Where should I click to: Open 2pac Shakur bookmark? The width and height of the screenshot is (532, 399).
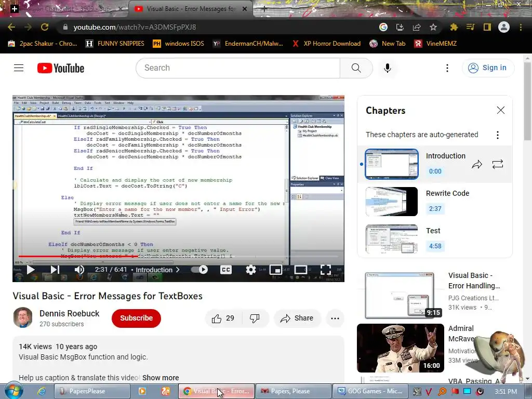click(x=43, y=44)
